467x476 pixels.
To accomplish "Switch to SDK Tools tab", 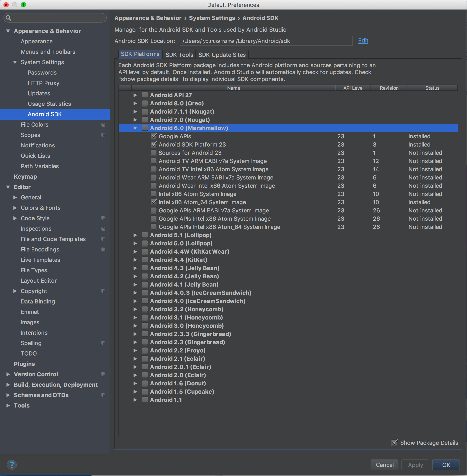I will click(x=179, y=55).
